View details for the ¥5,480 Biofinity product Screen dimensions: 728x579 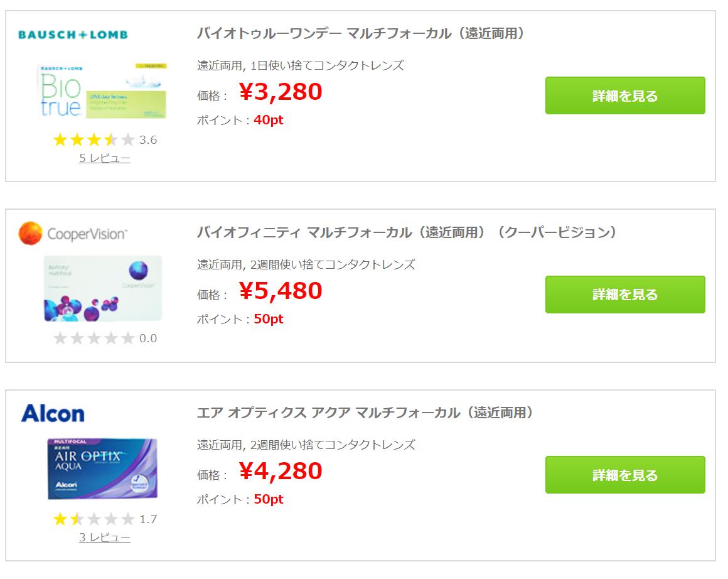[x=625, y=294]
